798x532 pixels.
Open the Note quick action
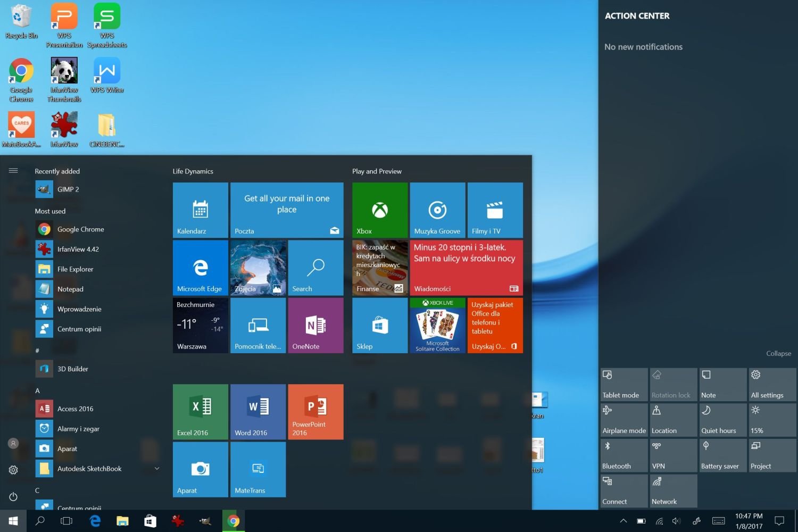[x=723, y=385]
